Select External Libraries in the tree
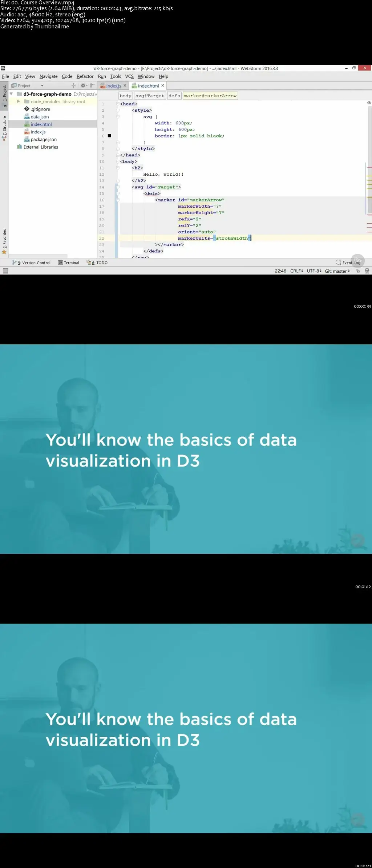This screenshot has width=372, height=868. pos(41,147)
